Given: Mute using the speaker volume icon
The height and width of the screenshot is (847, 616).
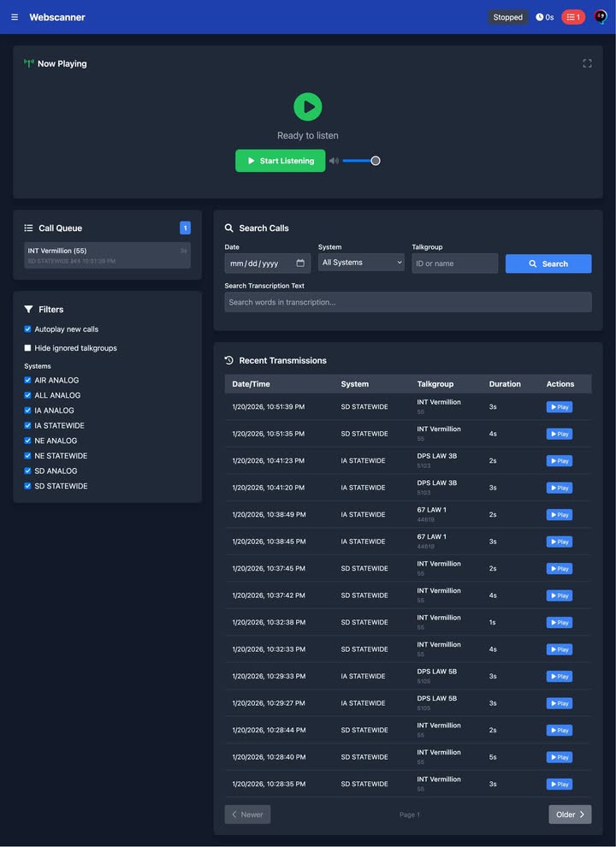Looking at the screenshot, I should click(334, 161).
